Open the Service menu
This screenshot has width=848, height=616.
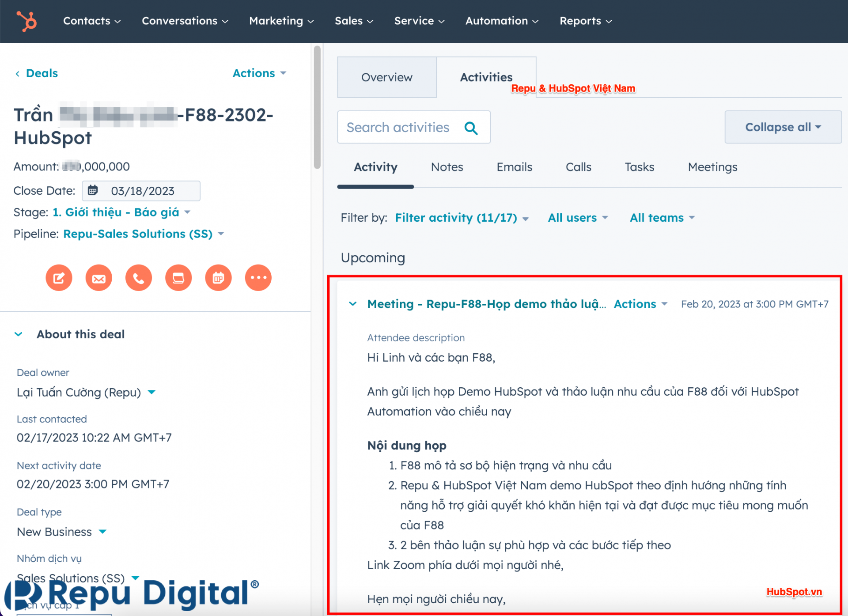coord(419,21)
